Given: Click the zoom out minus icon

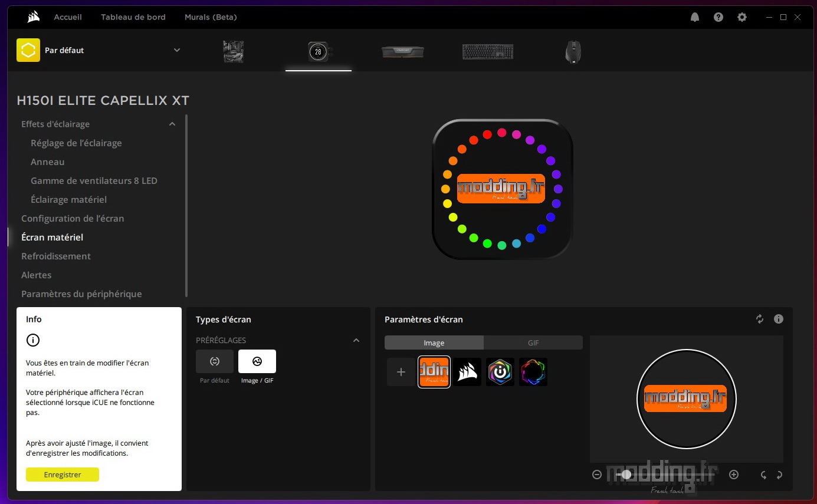Looking at the screenshot, I should coord(597,475).
